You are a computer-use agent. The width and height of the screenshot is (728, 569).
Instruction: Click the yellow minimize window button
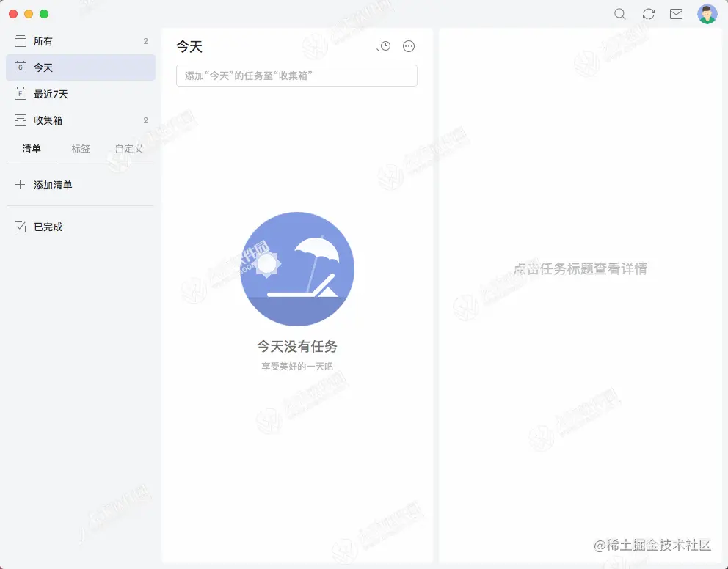(x=29, y=14)
